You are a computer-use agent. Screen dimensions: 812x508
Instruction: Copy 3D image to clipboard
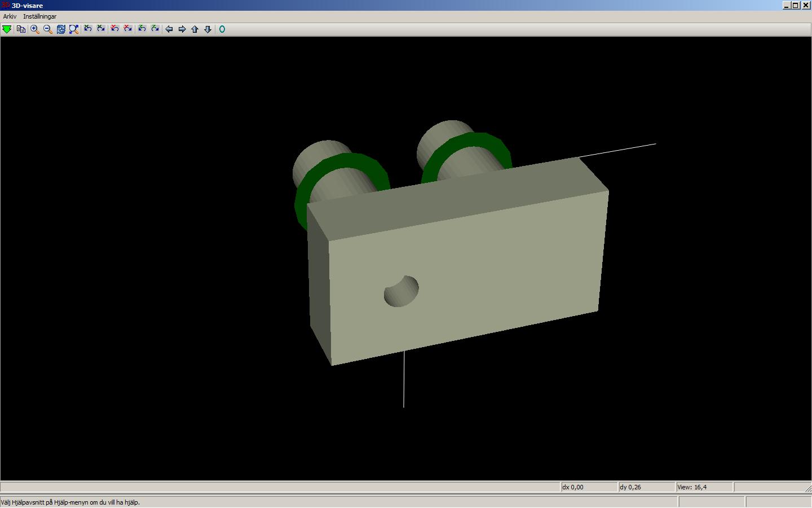(21, 29)
